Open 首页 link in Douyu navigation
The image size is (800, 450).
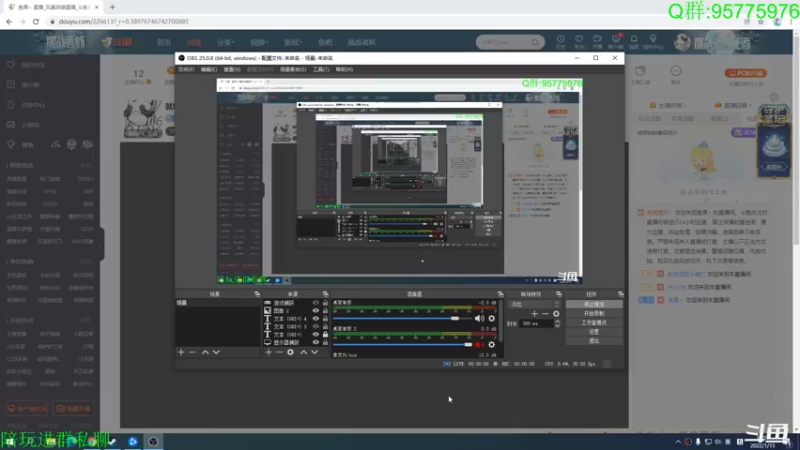[x=164, y=42]
